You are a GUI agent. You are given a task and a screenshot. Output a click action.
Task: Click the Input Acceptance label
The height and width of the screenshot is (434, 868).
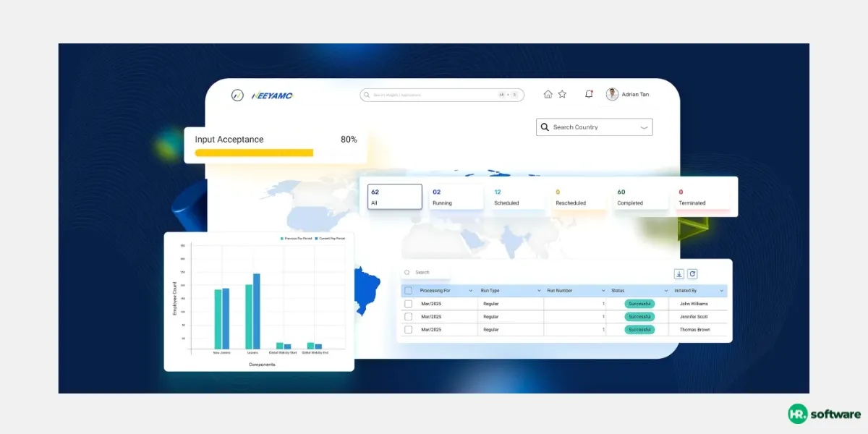point(229,140)
